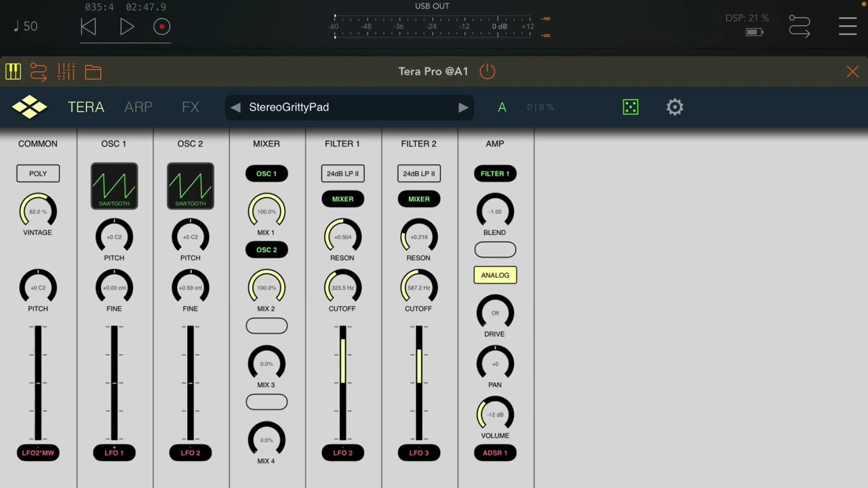Select the ADSR 1 modulation source
Viewport: 868px width, 488px height.
tap(495, 453)
